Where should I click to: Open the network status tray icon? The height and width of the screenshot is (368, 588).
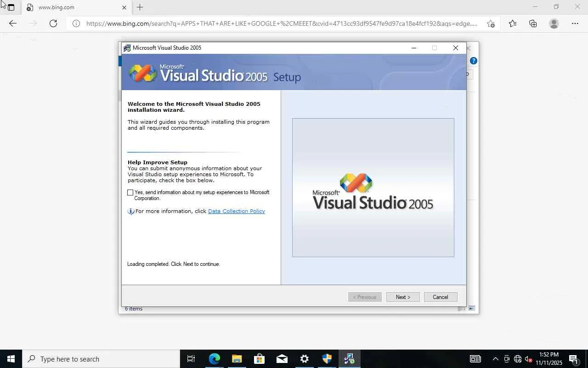pos(518,359)
